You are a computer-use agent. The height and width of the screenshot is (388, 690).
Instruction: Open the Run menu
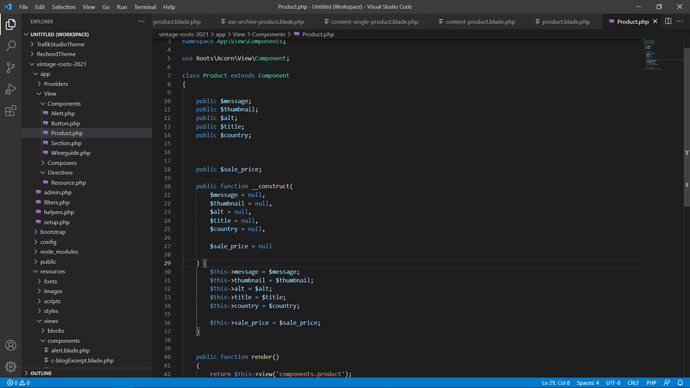click(121, 7)
